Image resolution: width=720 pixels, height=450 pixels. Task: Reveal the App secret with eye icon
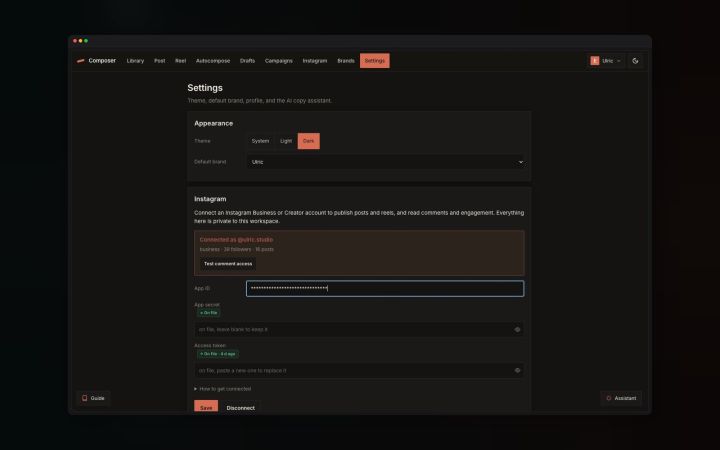tap(518, 329)
